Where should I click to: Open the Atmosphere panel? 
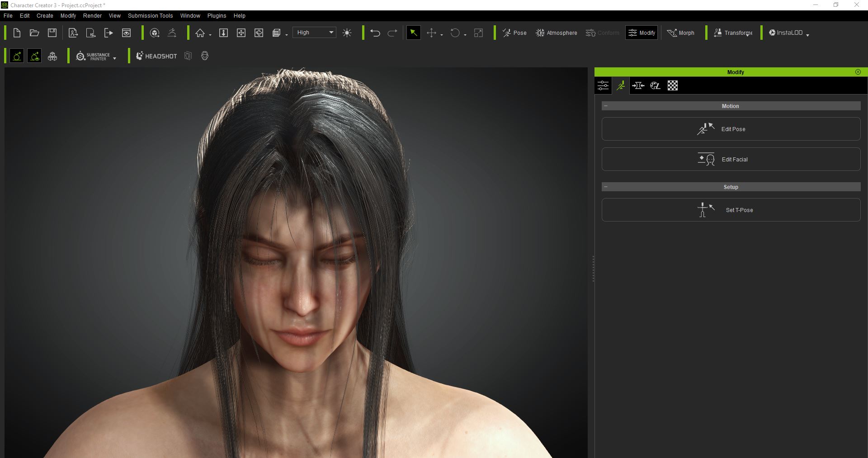tap(556, 33)
